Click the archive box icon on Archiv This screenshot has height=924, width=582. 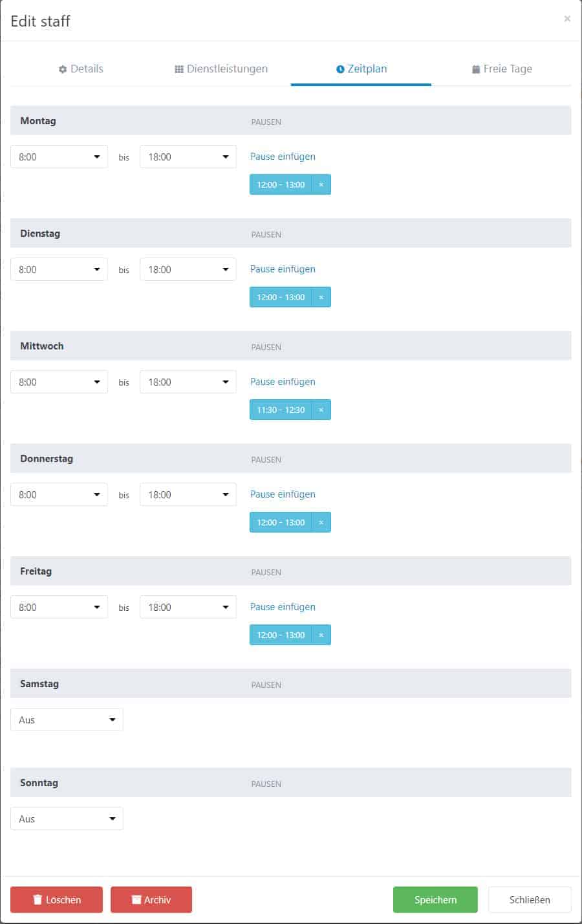[136, 899]
